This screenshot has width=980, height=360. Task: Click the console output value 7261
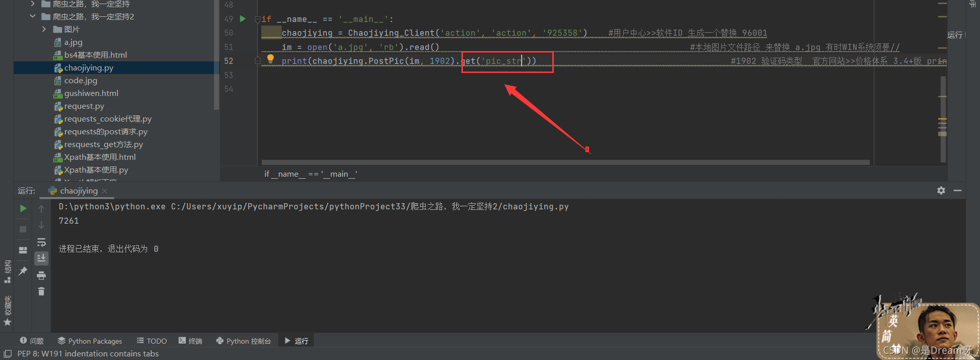68,221
